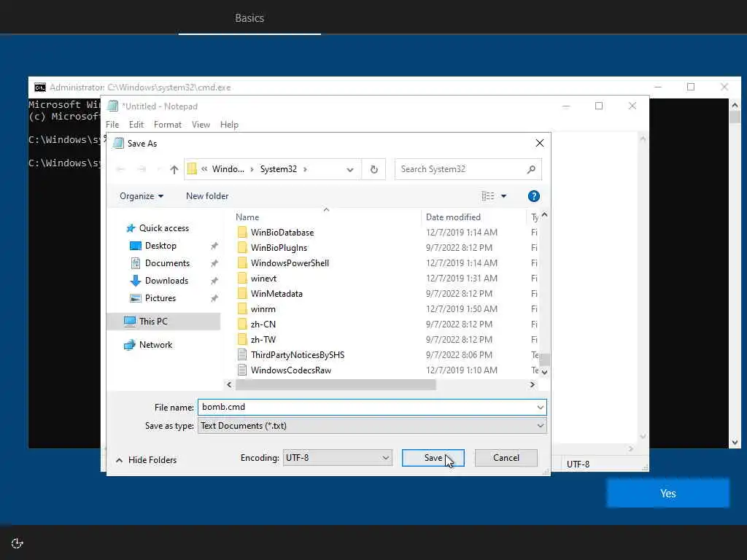Image resolution: width=747 pixels, height=560 pixels.
Task: Select the WindowsPowerShell folder
Action: click(x=290, y=262)
